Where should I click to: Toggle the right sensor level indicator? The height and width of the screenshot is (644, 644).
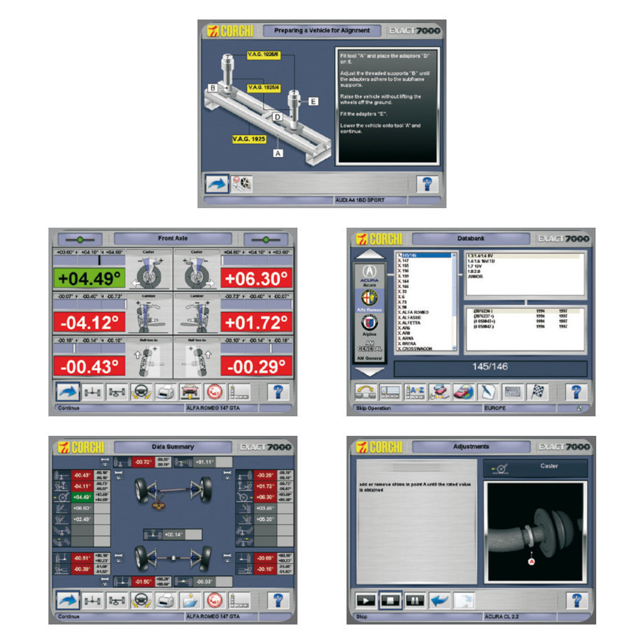click(267, 240)
